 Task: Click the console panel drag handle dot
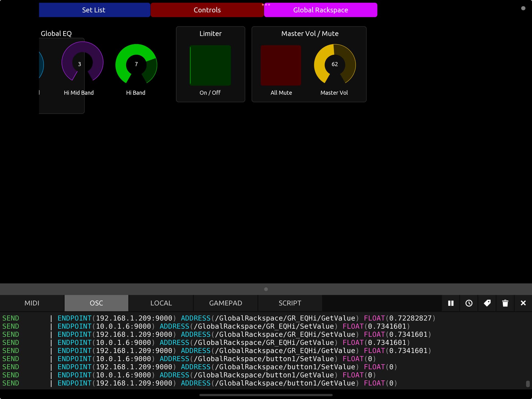pos(266,289)
